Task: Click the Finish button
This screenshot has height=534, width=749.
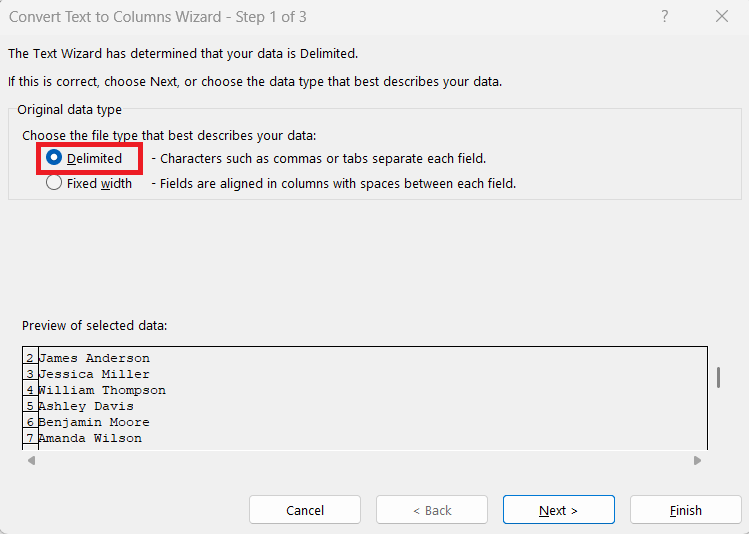Action: click(x=685, y=510)
